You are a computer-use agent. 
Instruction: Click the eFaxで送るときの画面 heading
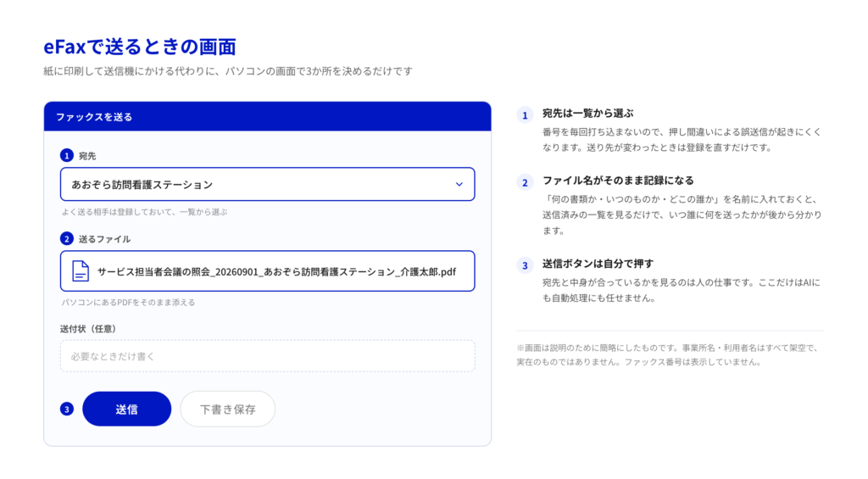(140, 47)
